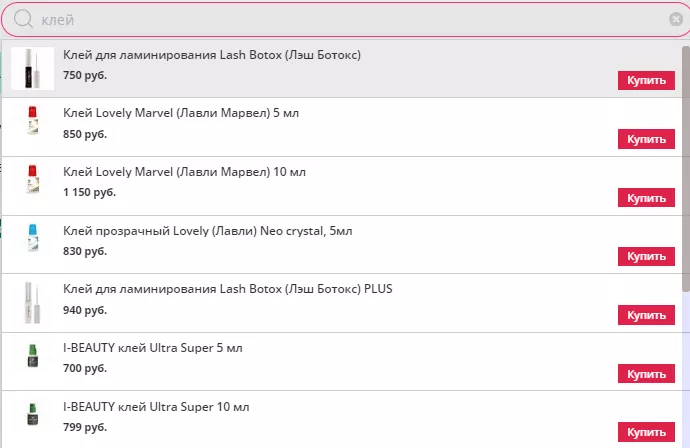Click the search magnifier icon
The height and width of the screenshot is (448, 690).
(24, 19)
